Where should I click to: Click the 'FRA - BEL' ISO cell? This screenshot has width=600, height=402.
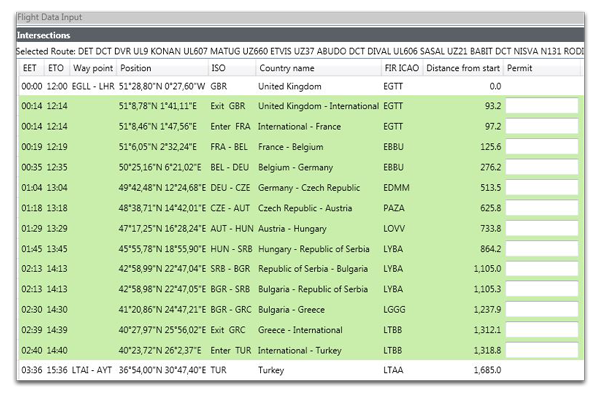(229, 147)
